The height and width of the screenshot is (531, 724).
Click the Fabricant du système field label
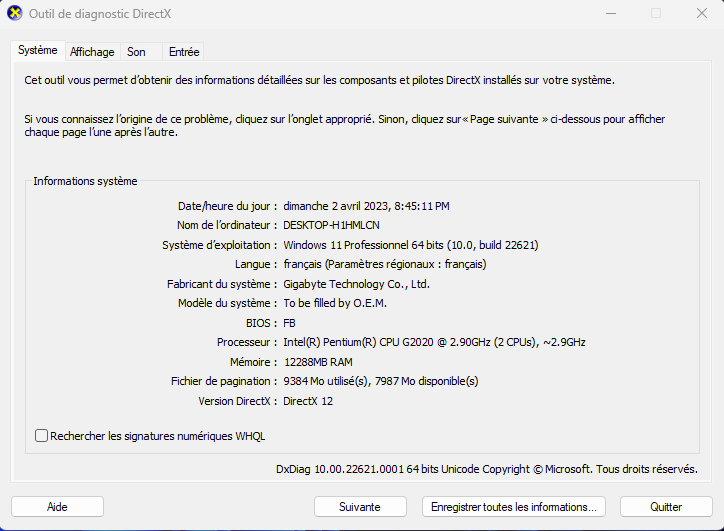(x=222, y=284)
